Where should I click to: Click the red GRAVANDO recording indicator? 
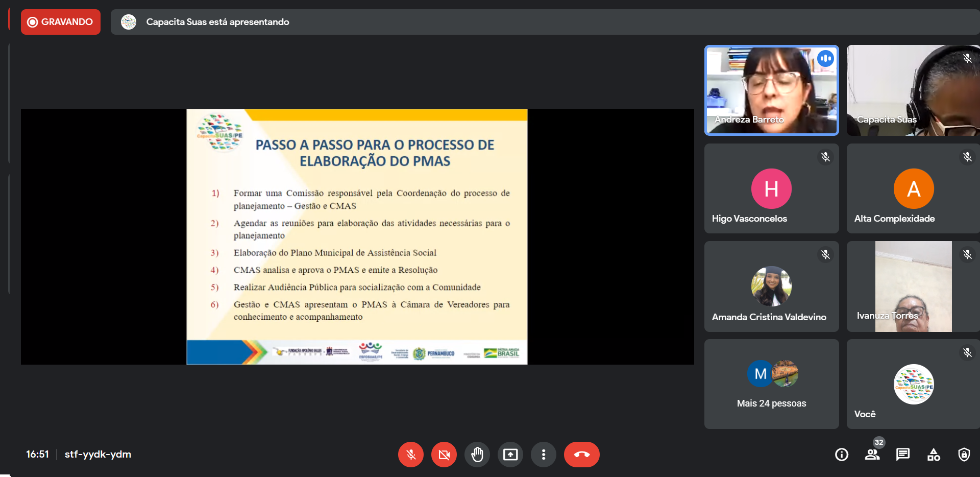(x=61, y=22)
